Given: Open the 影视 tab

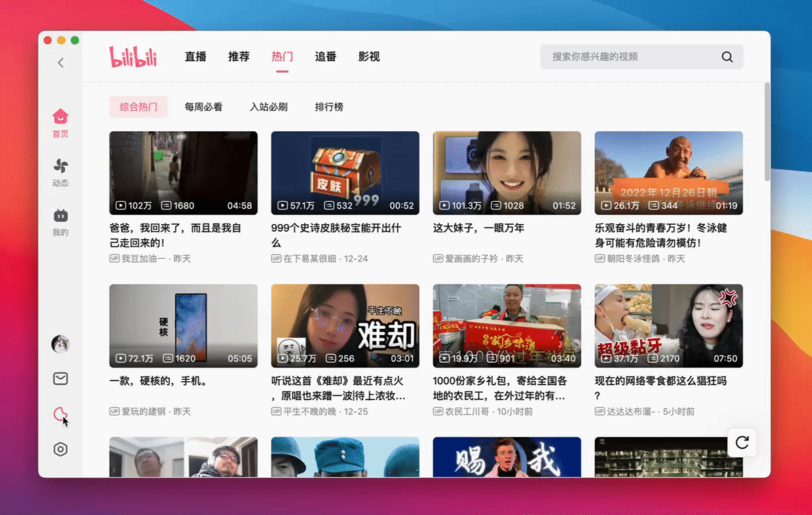Looking at the screenshot, I should coord(369,56).
